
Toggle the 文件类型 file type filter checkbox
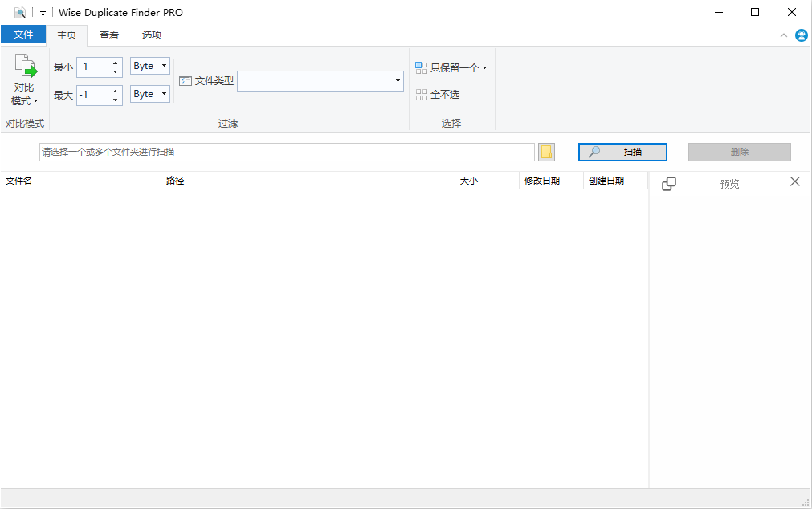(186, 81)
